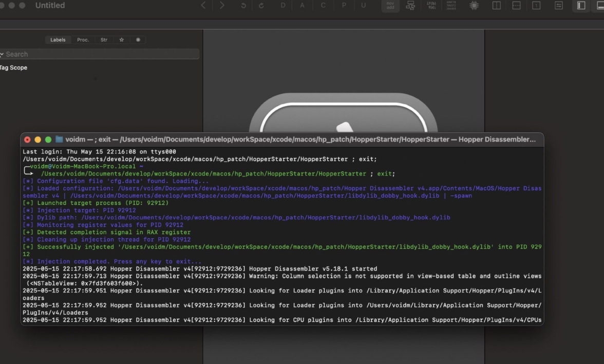
Task: Click the navigate forward arrow in toolbar
Action: click(222, 5)
